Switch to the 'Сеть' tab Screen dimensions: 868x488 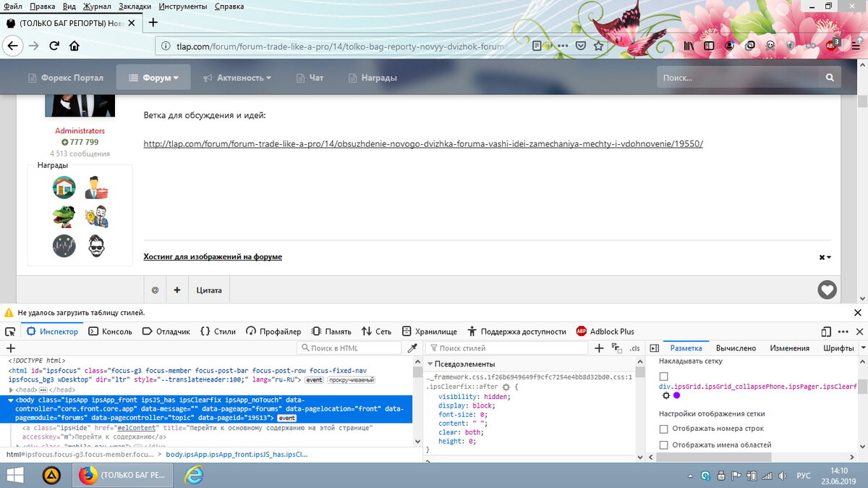coord(376,332)
